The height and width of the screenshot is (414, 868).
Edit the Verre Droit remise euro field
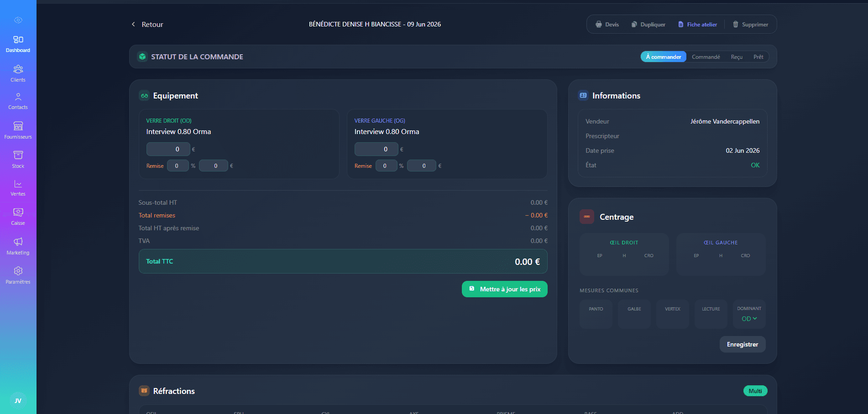(x=213, y=166)
